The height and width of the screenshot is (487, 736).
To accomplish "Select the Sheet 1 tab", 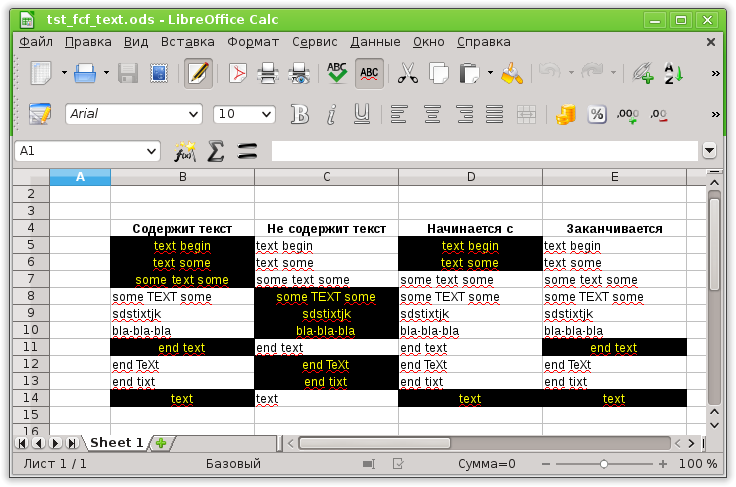I will [116, 443].
